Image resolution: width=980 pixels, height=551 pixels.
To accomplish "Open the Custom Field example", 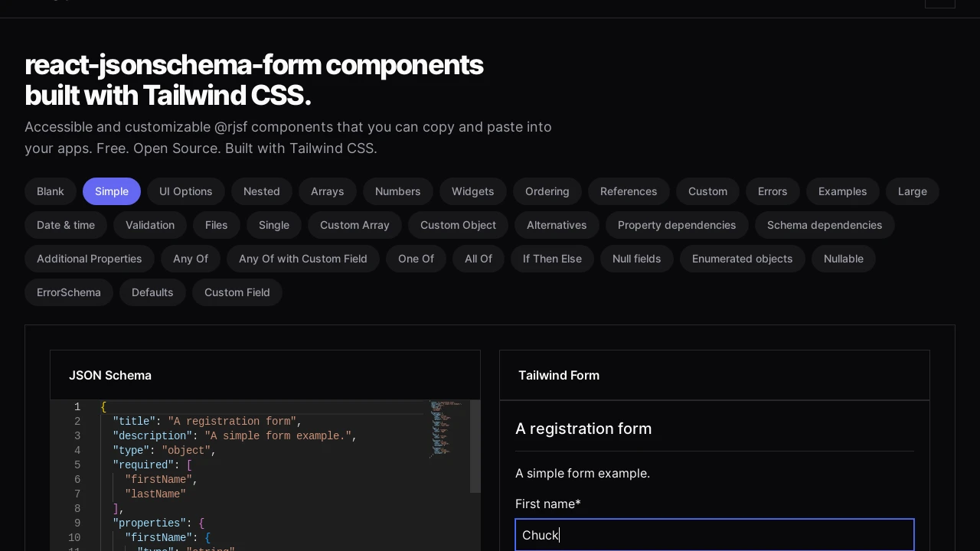I will [x=237, y=292].
